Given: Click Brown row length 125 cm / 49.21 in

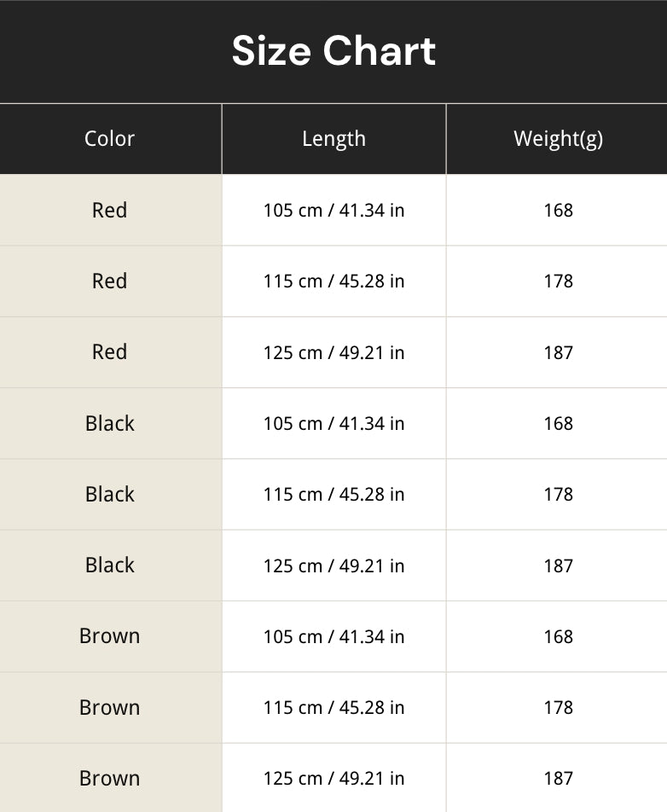Looking at the screenshot, I should point(333,779).
